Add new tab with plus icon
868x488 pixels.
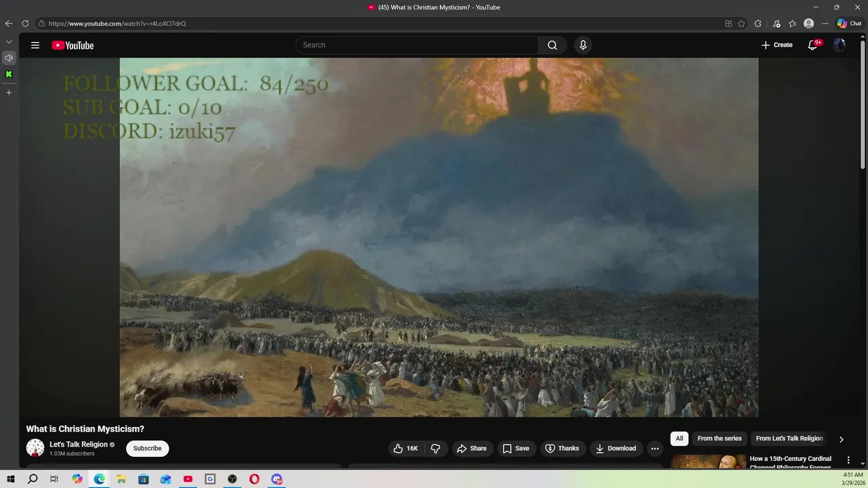[x=9, y=92]
